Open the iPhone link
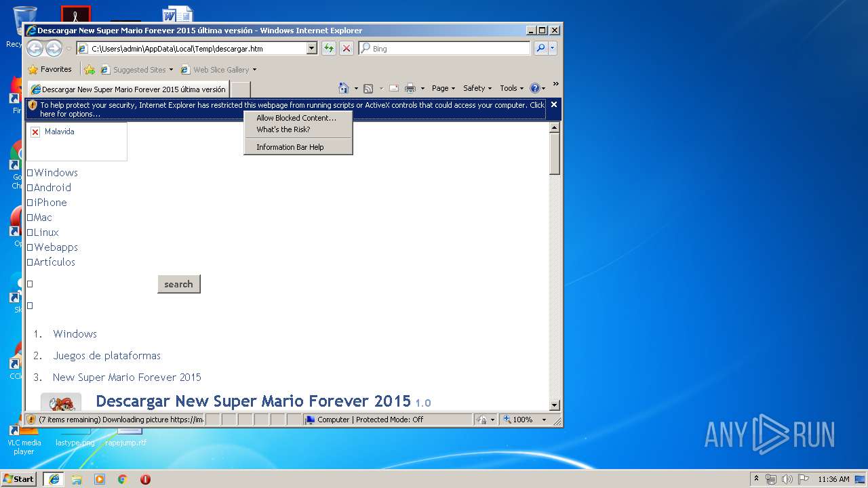 tap(50, 203)
